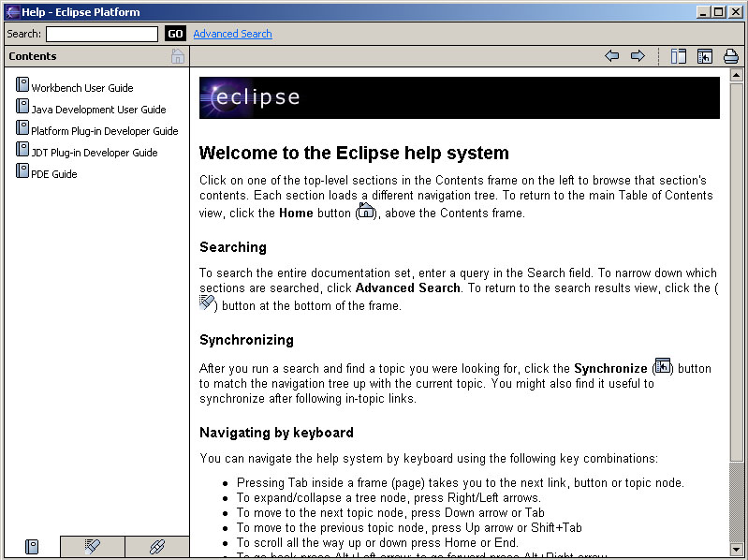Click inline Home icon in welcome text

click(366, 211)
